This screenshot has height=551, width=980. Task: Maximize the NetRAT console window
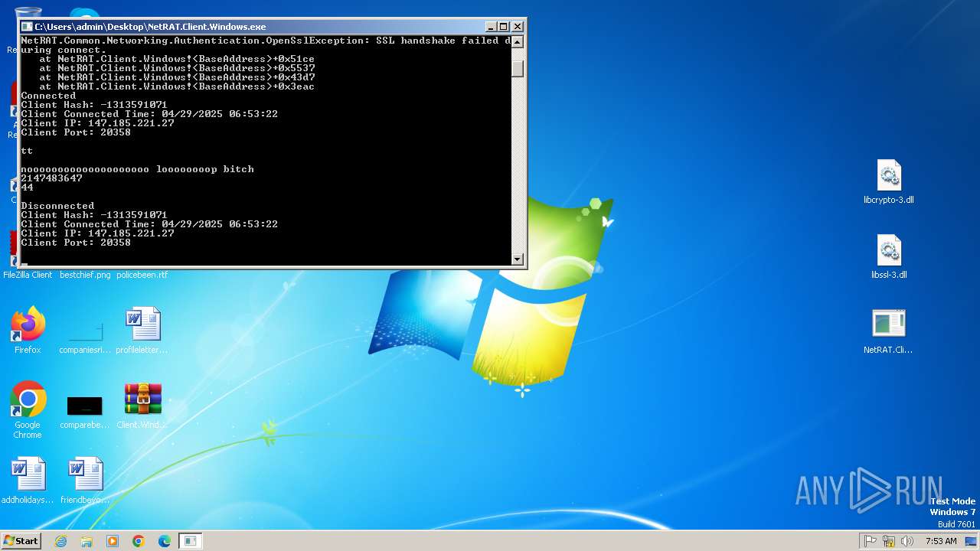(504, 26)
